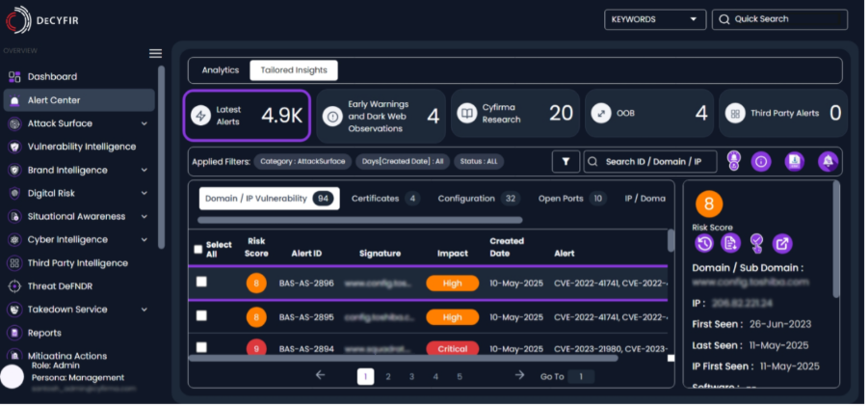Click the previous page arrow
Screen dimensions: 868x406
point(320,375)
